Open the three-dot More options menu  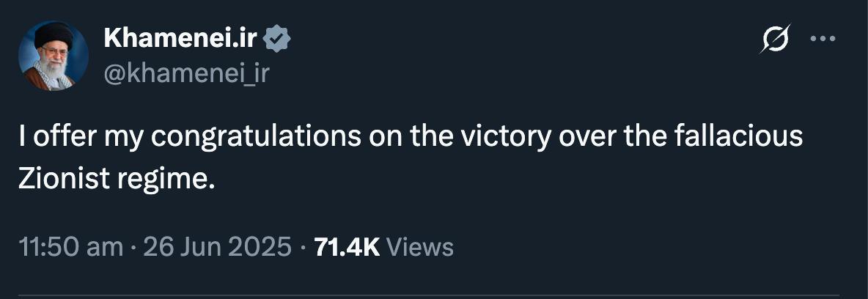(823, 40)
